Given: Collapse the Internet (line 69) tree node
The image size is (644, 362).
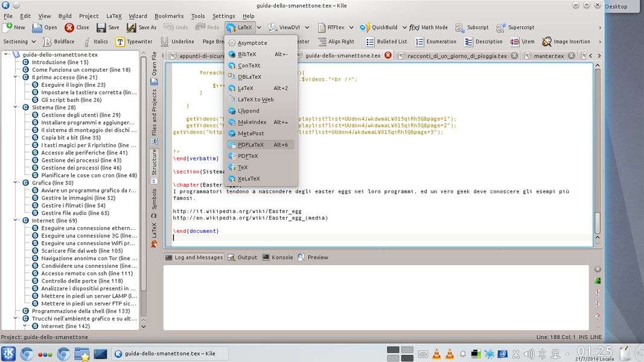Looking at the screenshot, I should 16,221.
